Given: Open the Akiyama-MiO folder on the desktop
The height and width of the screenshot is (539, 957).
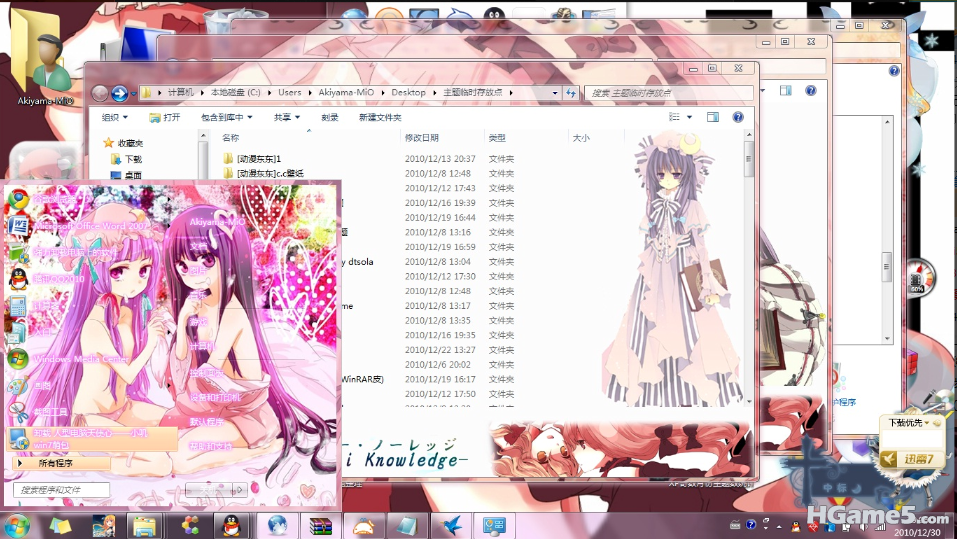Looking at the screenshot, I should (44, 58).
